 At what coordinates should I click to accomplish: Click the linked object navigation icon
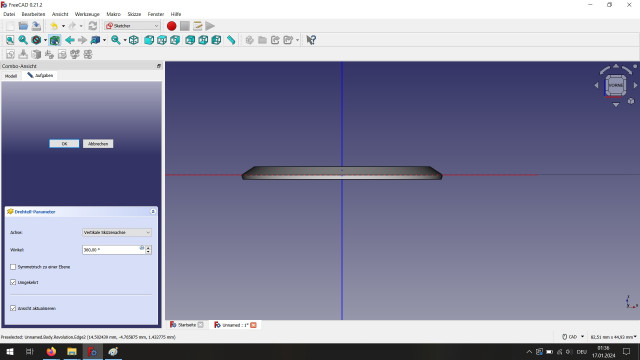(x=95, y=40)
